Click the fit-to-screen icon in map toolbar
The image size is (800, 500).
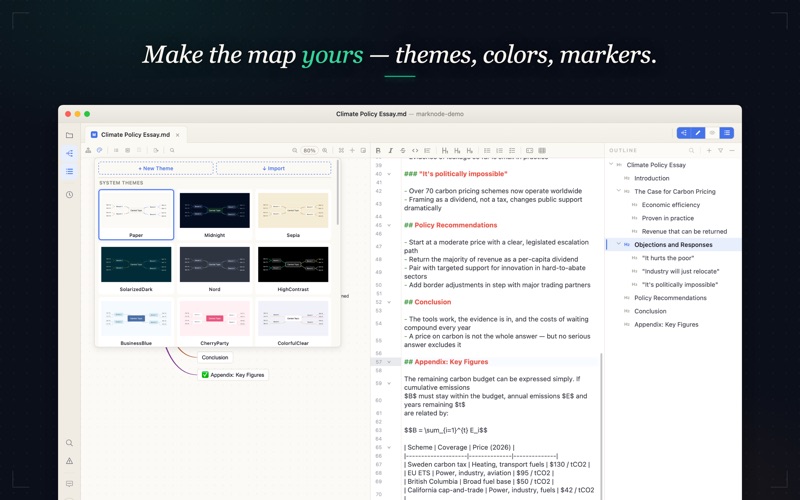tap(341, 151)
